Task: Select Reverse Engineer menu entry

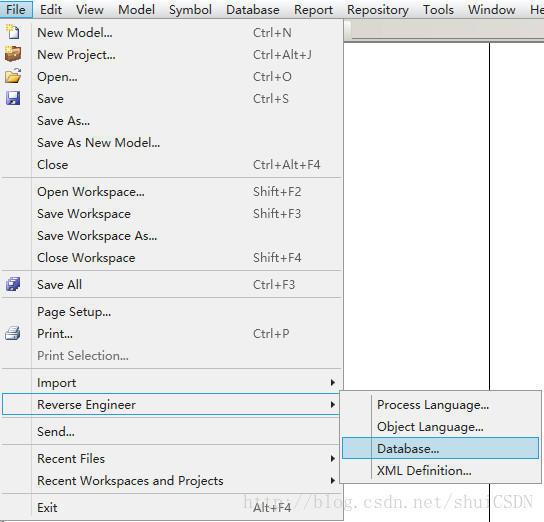Action: [x=172, y=404]
